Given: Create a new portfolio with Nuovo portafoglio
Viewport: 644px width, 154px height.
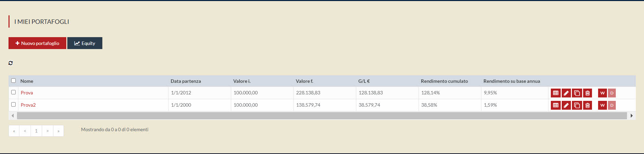Looking at the screenshot, I should pos(37,43).
